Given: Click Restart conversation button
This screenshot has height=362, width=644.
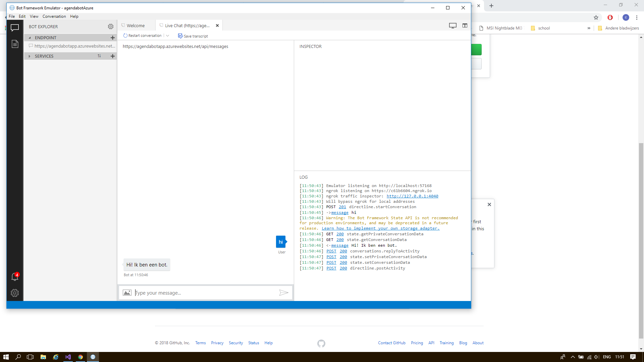Looking at the screenshot, I should pyautogui.click(x=143, y=36).
